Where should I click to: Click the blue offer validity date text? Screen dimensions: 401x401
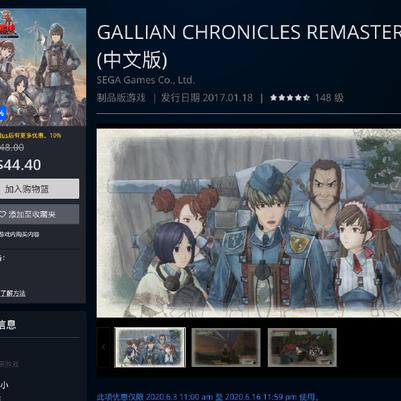tap(208, 397)
